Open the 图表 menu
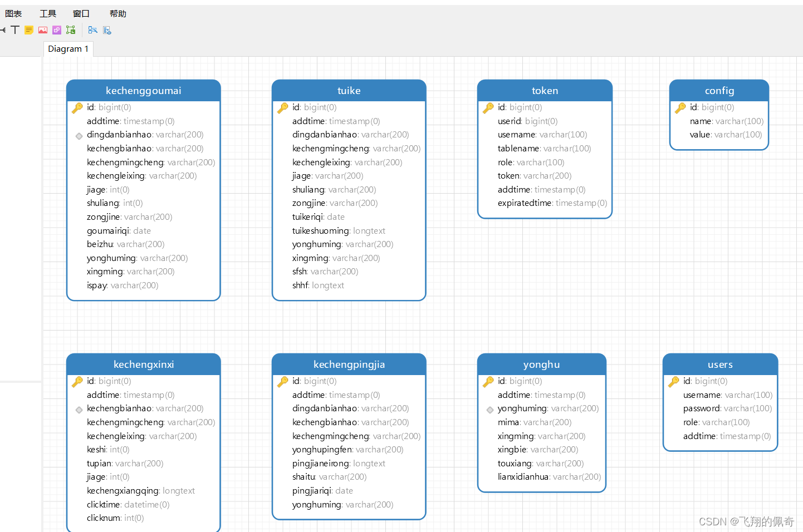The width and height of the screenshot is (803, 532). coord(13,14)
